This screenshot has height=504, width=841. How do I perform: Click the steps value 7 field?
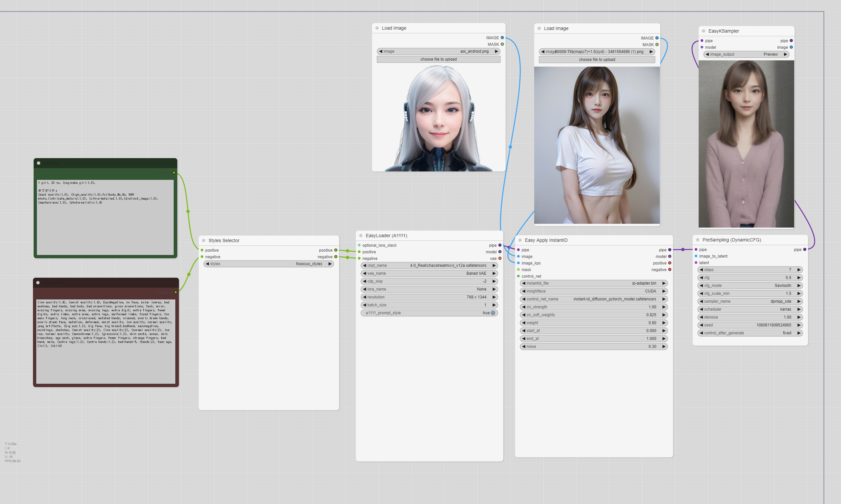750,270
